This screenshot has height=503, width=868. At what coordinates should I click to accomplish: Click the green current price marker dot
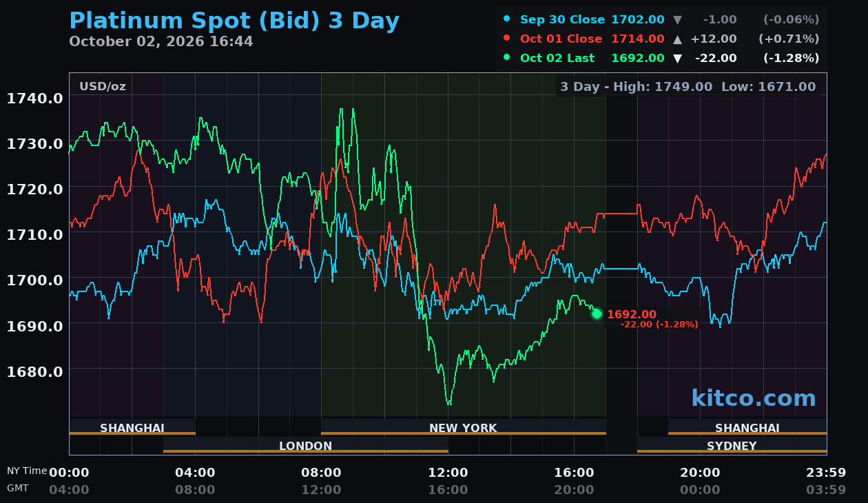[x=597, y=314]
